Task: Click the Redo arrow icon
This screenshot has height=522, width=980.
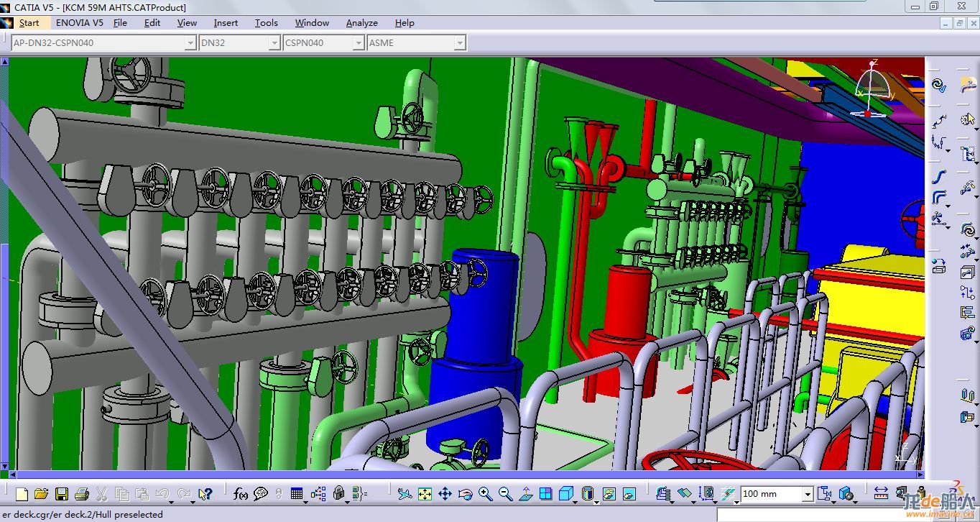Action: tap(184, 493)
